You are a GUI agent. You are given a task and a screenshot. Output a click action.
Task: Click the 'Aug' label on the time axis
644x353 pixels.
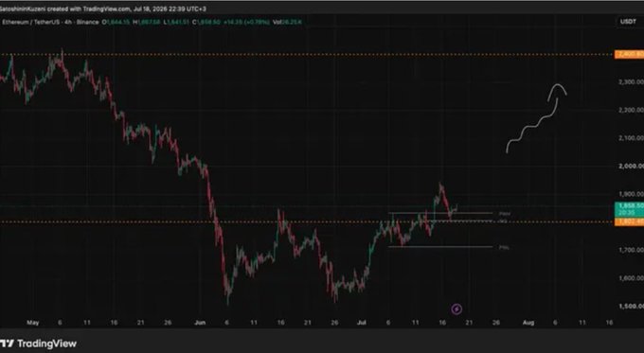528,323
